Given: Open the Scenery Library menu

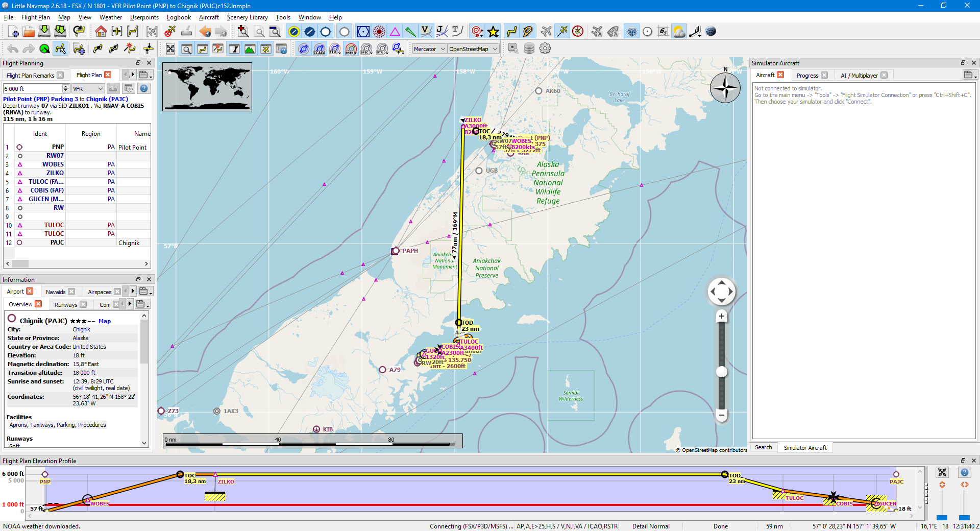Looking at the screenshot, I should point(247,17).
